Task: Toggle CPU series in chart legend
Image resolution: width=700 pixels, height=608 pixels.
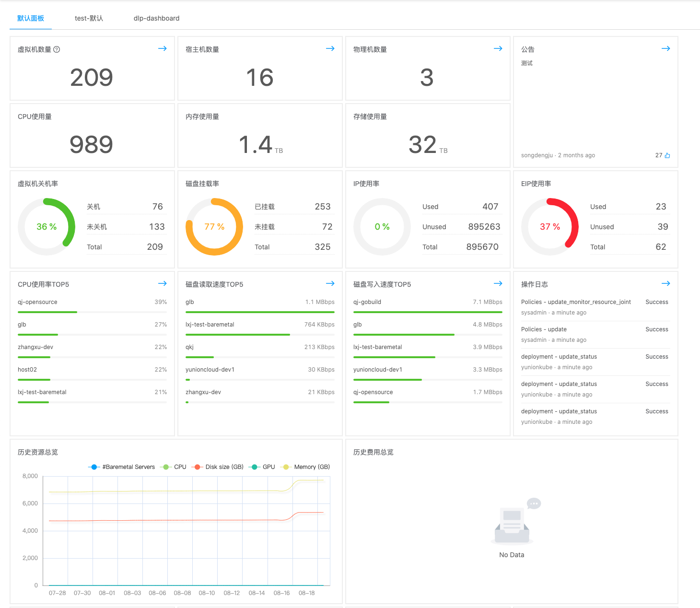Action: point(175,467)
